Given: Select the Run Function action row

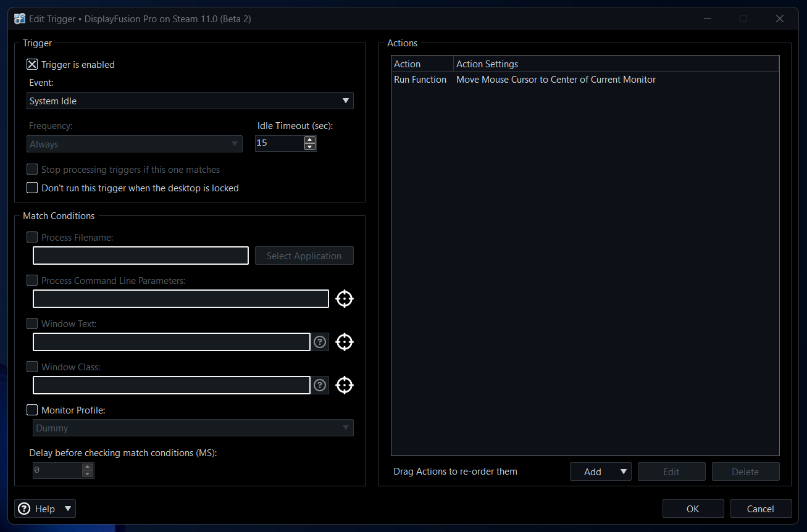Looking at the screenshot, I should coord(585,80).
